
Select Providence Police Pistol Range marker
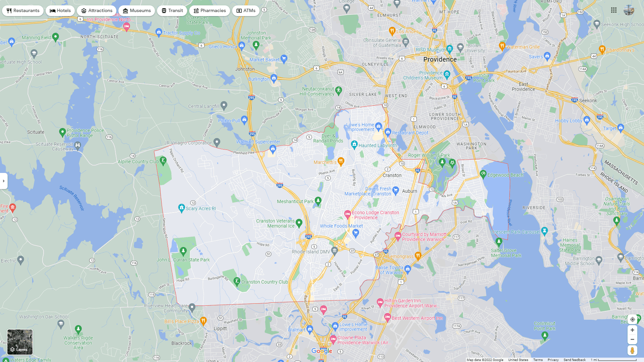point(62,132)
